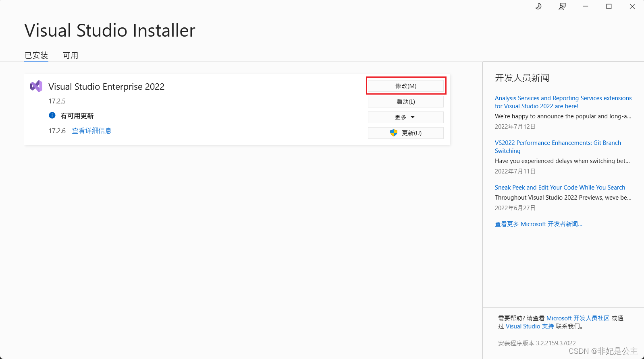Open Analysis Services and Reporting Services news link
Viewport: 644px width, 359px height.
point(563,102)
